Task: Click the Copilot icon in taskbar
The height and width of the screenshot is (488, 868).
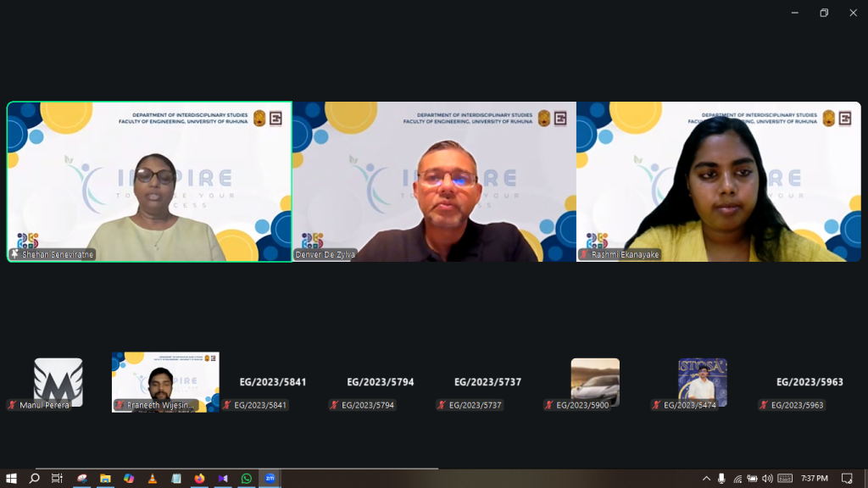Action: 129,479
